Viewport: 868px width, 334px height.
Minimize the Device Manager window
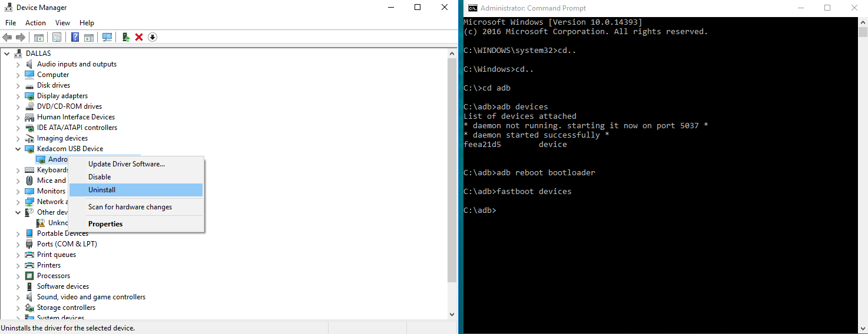tap(390, 8)
